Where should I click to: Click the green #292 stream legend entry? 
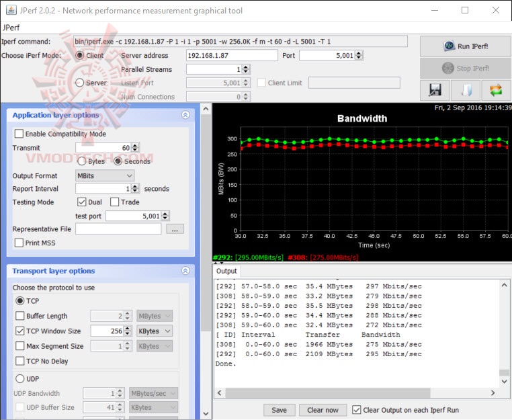click(x=248, y=257)
